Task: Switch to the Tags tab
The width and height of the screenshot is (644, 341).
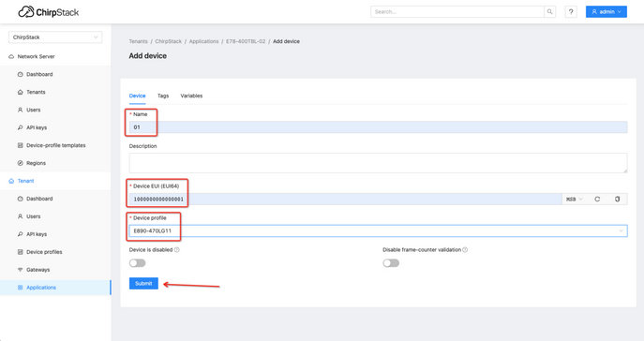Action: [x=163, y=96]
